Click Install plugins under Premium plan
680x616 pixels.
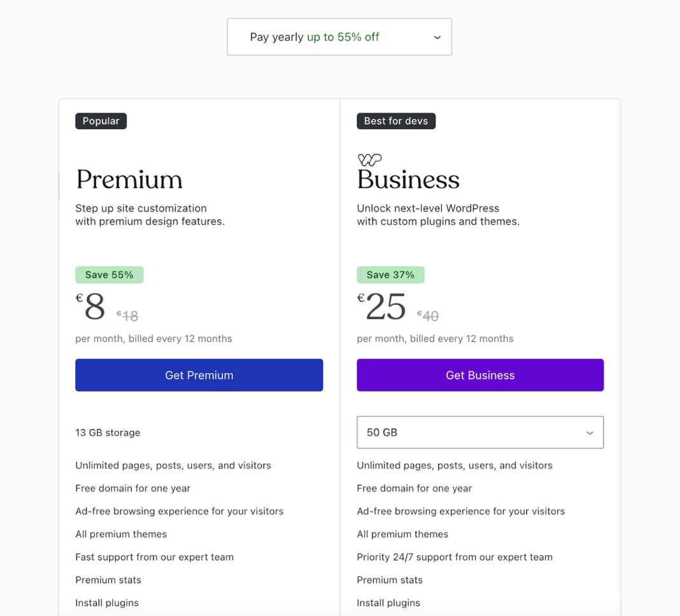[106, 602]
